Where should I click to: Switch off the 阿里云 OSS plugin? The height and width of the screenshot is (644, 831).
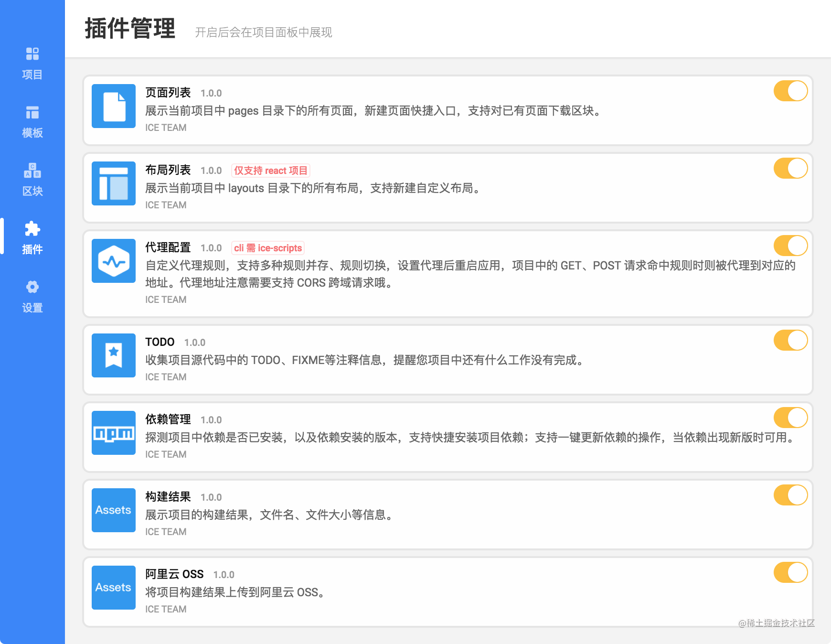(x=790, y=572)
